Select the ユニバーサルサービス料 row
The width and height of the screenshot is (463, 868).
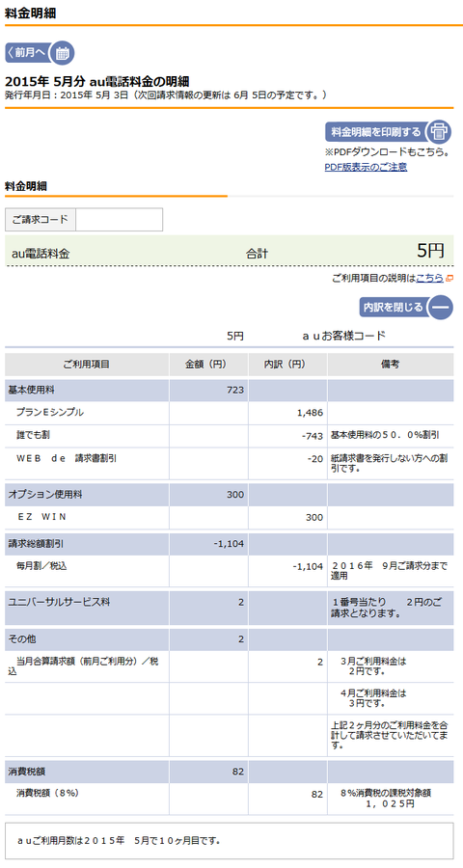tap(230, 608)
